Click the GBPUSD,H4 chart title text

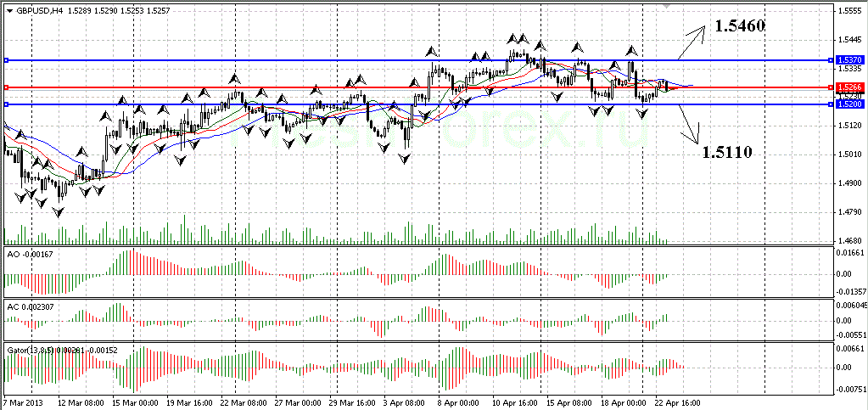(39, 11)
